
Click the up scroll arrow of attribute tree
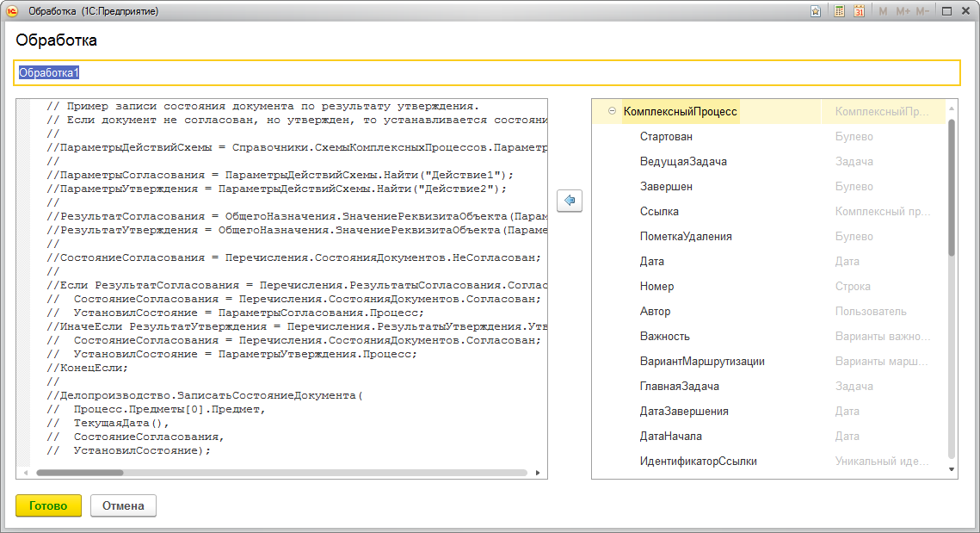click(x=952, y=108)
